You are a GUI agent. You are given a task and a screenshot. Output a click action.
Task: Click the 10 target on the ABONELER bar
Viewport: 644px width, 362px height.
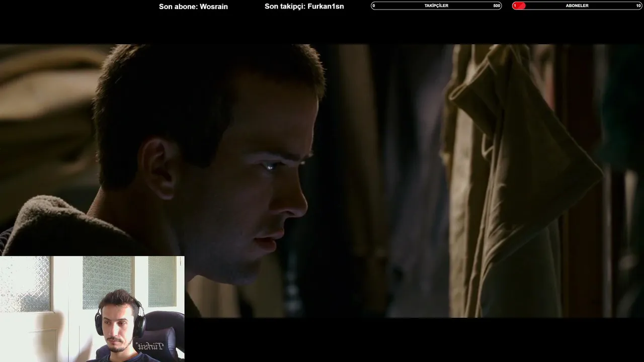[x=638, y=6]
